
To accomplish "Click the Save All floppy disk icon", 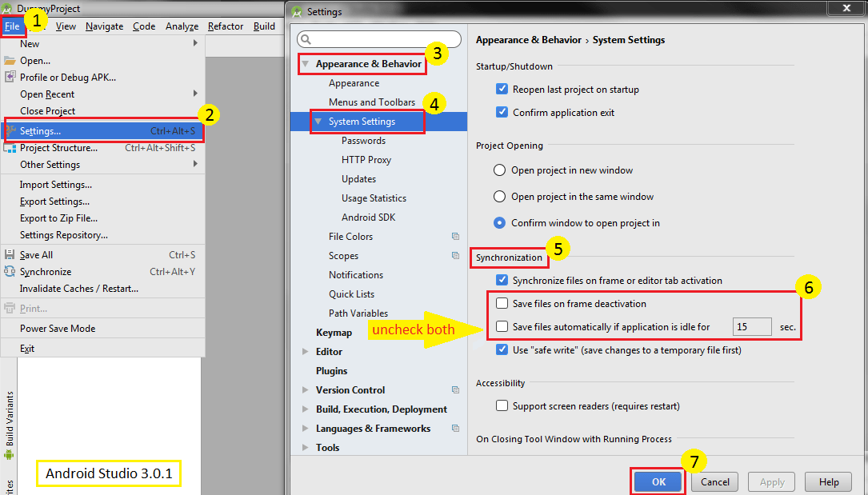I will point(10,255).
